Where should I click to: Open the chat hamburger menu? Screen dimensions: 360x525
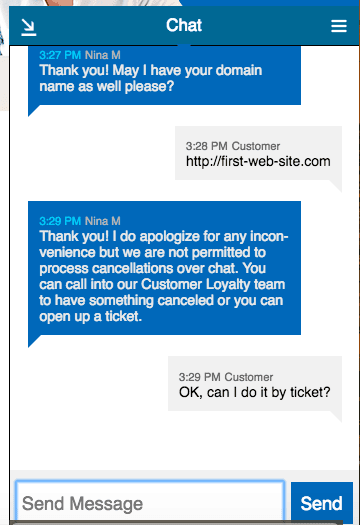coord(339,26)
